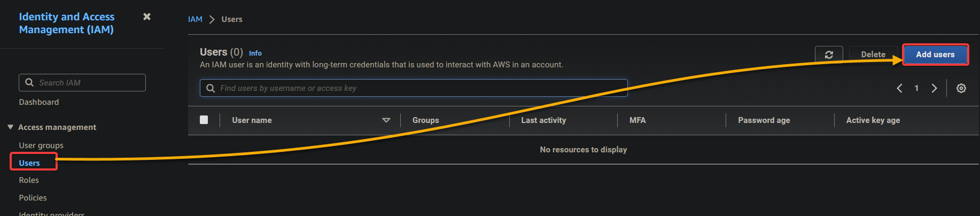Collapse the Access management section
Image resolution: width=980 pixels, height=216 pixels.
pos(10,127)
